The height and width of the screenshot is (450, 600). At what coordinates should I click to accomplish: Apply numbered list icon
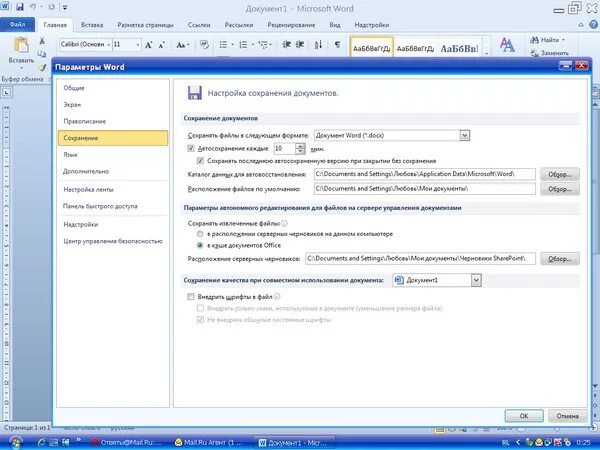tap(243, 45)
